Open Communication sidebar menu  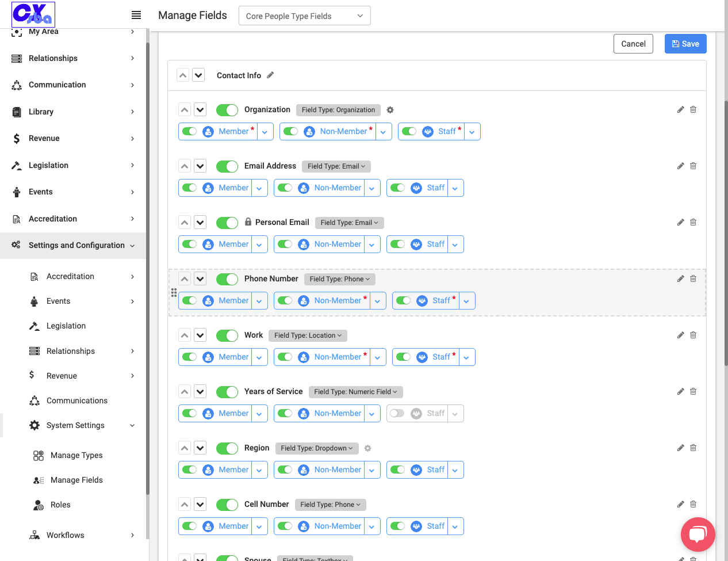pos(73,85)
